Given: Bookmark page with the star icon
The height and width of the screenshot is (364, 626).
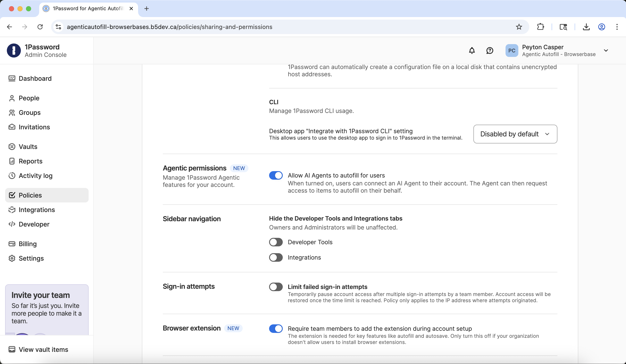Looking at the screenshot, I should coord(519,27).
